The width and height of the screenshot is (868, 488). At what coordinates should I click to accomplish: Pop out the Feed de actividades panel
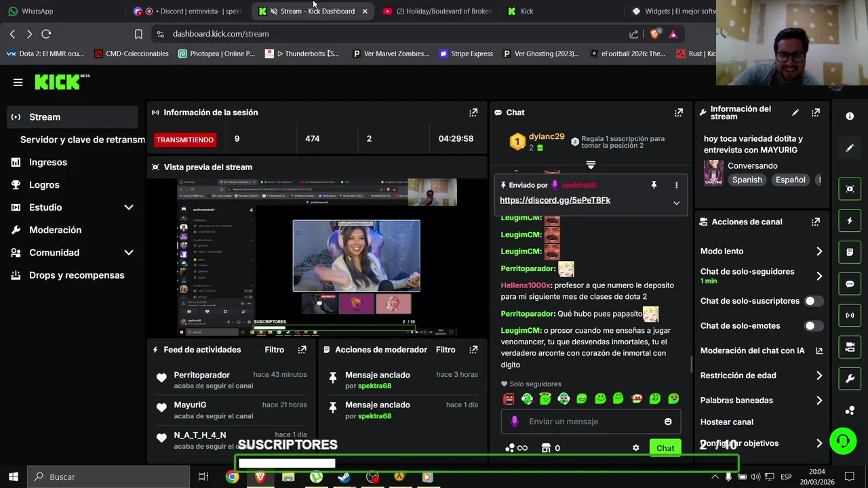(302, 350)
